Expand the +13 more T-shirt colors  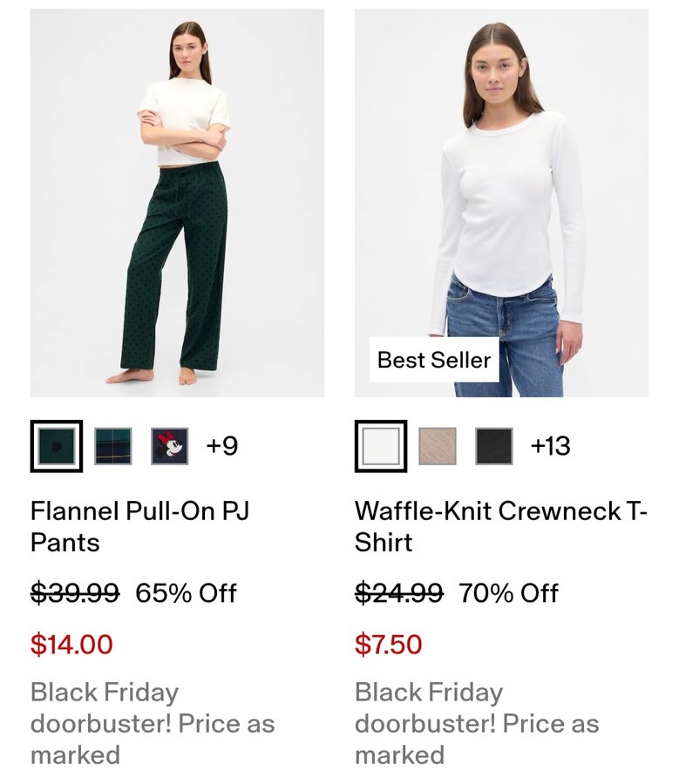tap(550, 446)
